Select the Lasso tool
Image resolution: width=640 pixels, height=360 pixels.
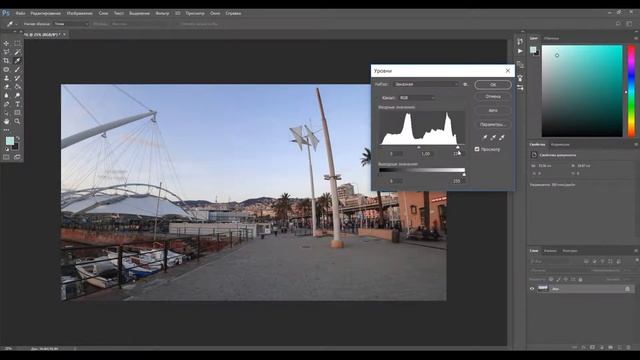6,52
